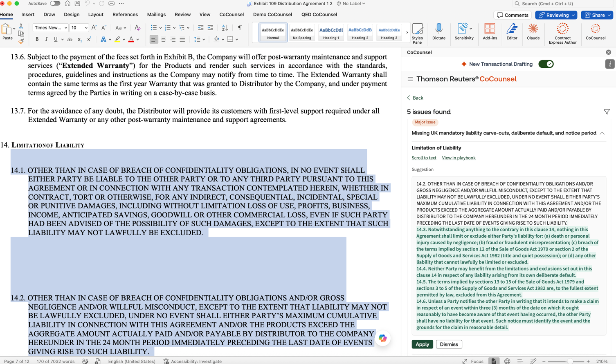
Task: Click the Sensitivity label icon
Action: click(x=464, y=32)
